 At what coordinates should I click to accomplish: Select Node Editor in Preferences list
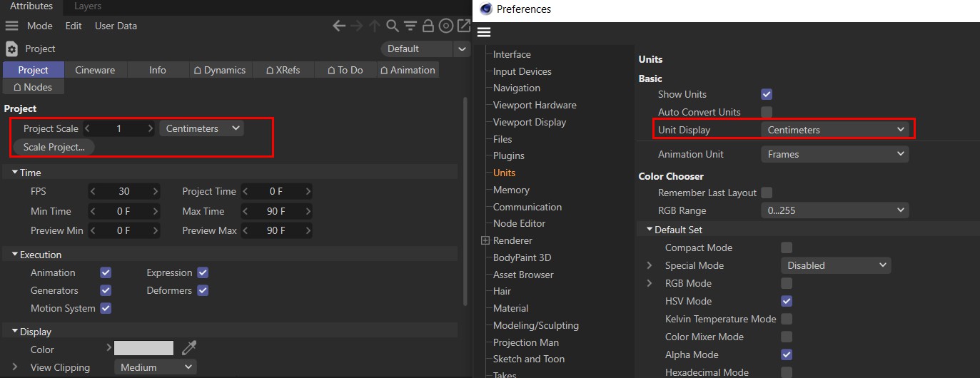[x=519, y=223]
